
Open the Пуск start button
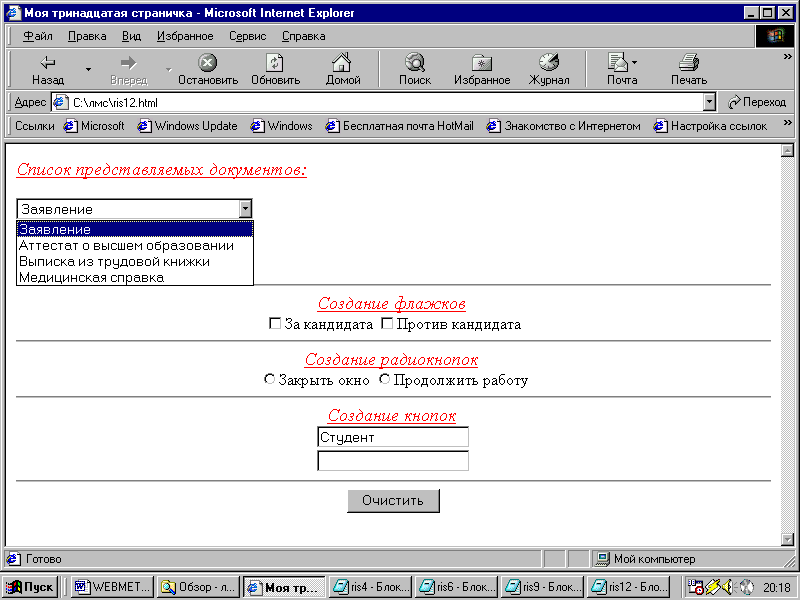(x=30, y=587)
